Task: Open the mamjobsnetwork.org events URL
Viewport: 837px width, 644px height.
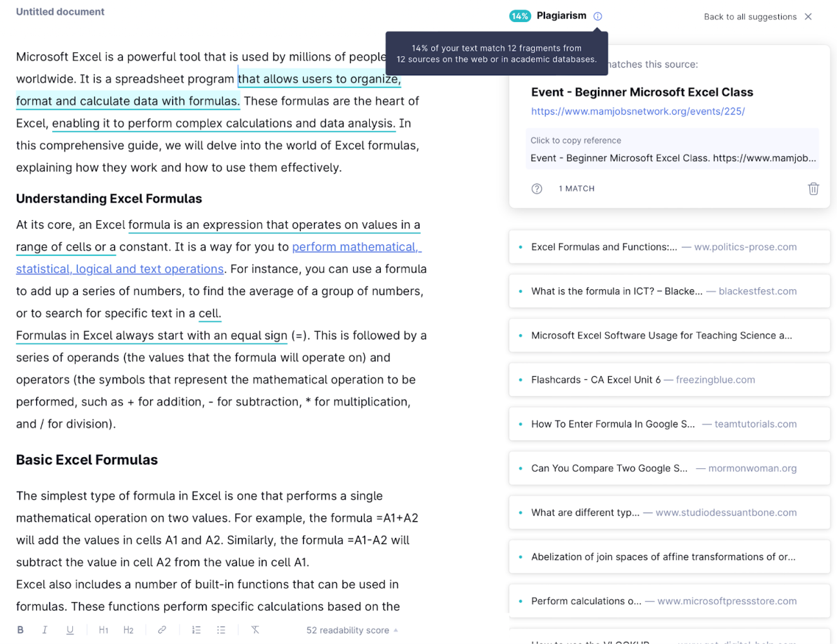Action: pyautogui.click(x=637, y=111)
